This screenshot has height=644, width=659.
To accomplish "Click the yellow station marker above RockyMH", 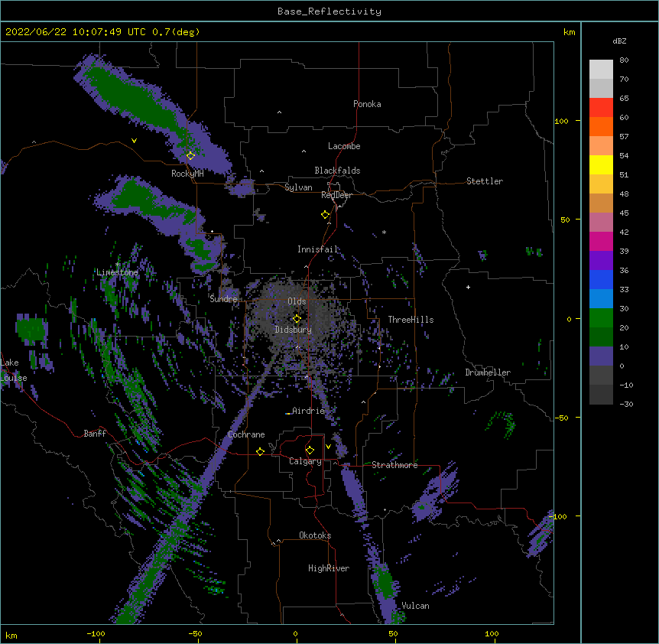I will coord(190,155).
